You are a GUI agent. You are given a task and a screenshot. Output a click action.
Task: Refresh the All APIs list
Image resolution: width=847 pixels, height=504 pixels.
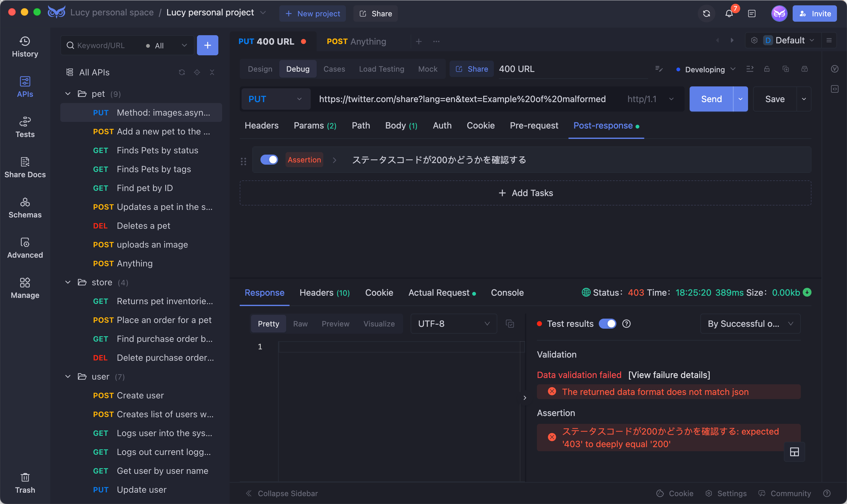tap(182, 72)
